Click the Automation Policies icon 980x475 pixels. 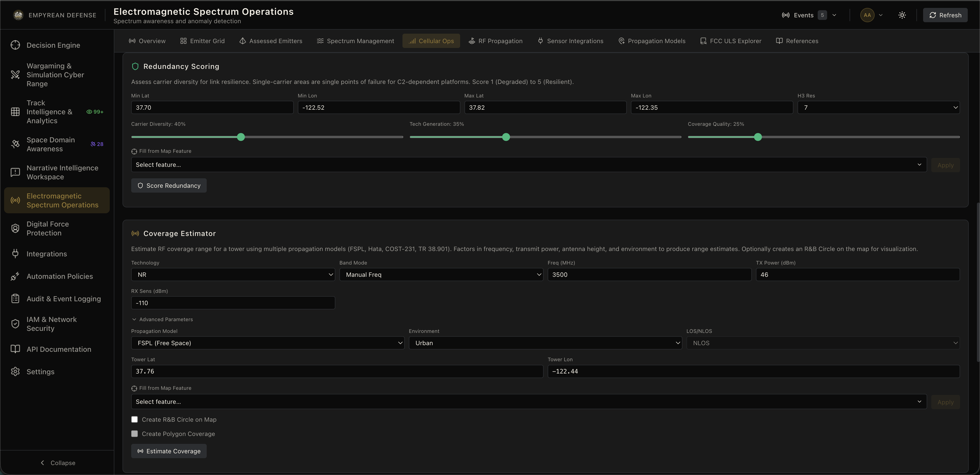[15, 277]
